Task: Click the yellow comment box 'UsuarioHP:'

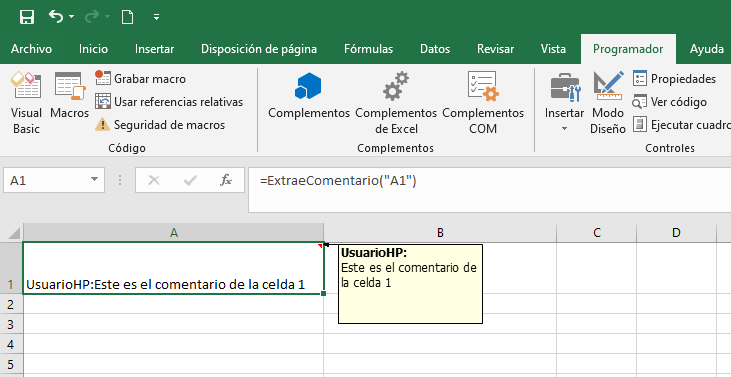Action: pyautogui.click(x=410, y=284)
